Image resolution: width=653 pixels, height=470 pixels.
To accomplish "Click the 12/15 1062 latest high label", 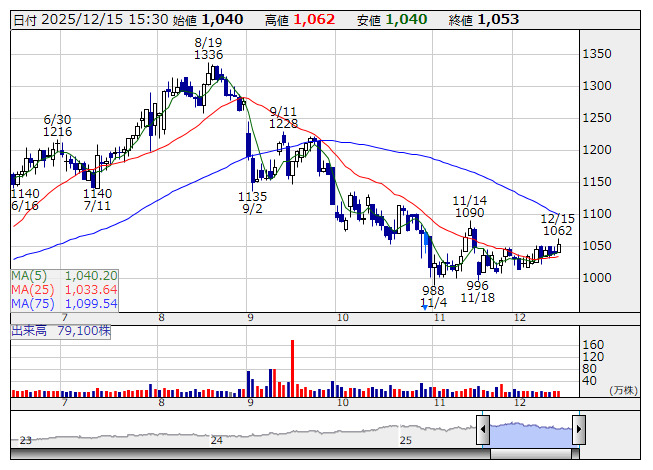I will click(558, 224).
